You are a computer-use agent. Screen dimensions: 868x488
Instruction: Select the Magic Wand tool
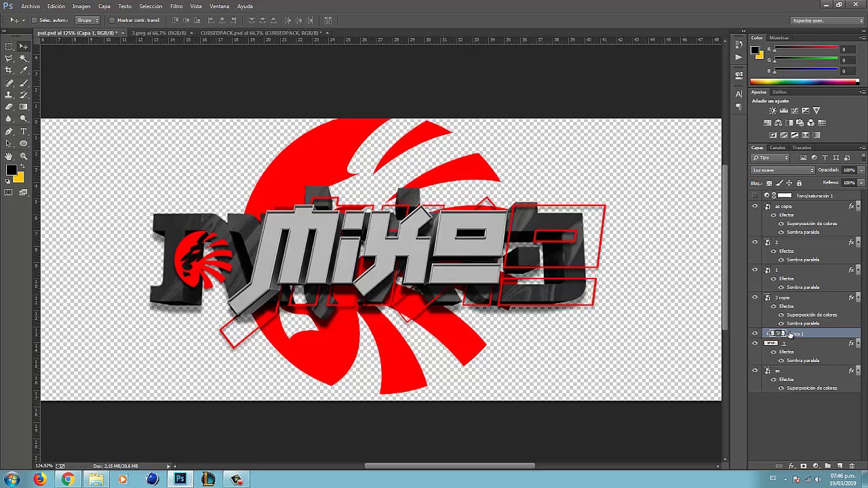pos(23,58)
